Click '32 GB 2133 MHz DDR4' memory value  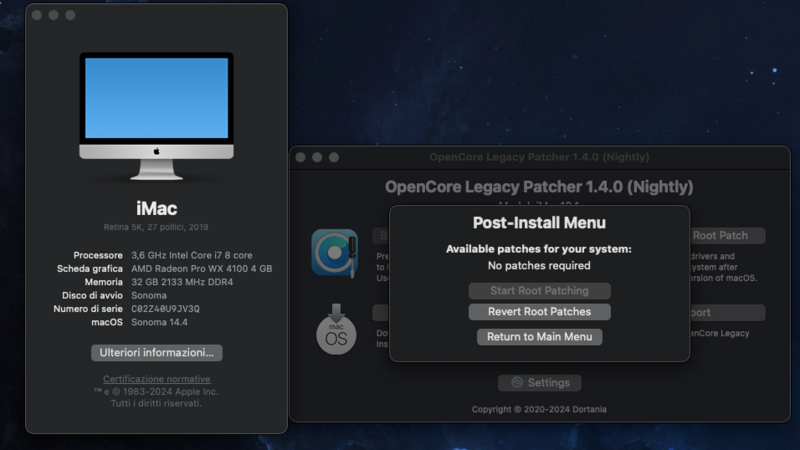(182, 282)
